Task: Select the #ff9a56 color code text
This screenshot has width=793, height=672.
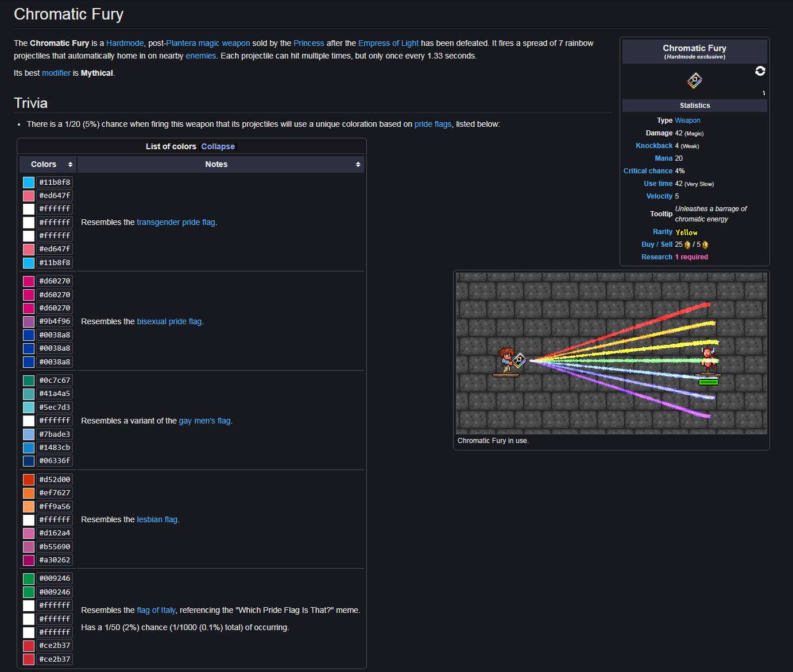Action: click(x=55, y=507)
